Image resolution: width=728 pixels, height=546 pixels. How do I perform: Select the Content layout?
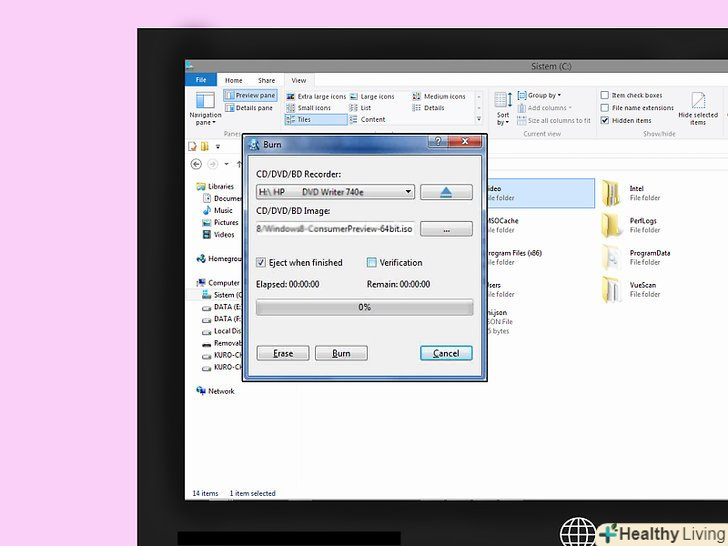point(367,119)
